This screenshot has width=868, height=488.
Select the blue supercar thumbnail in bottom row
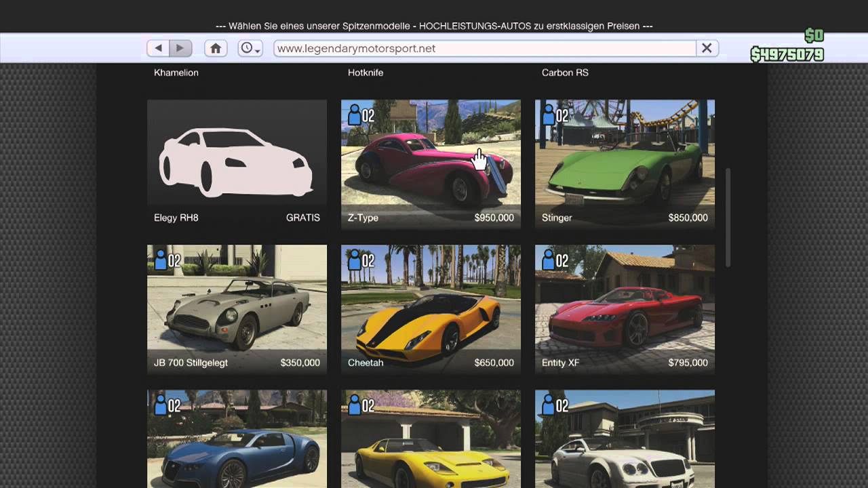coord(237,439)
